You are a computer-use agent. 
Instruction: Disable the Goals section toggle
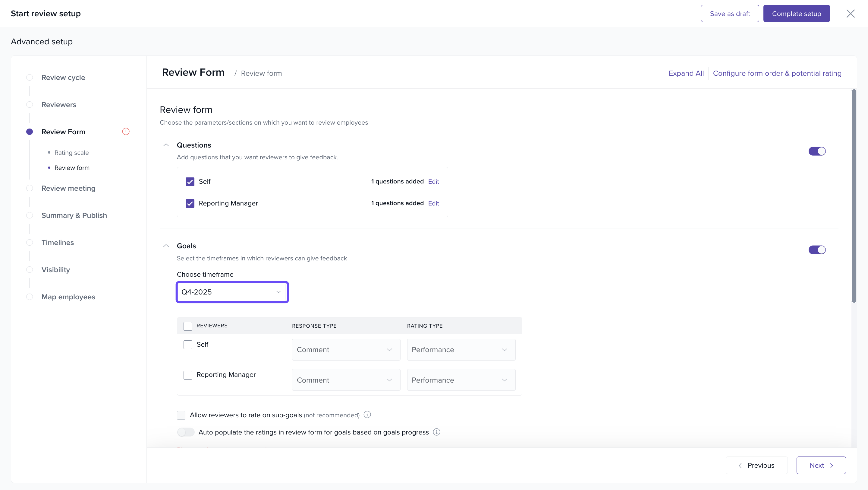(x=817, y=250)
